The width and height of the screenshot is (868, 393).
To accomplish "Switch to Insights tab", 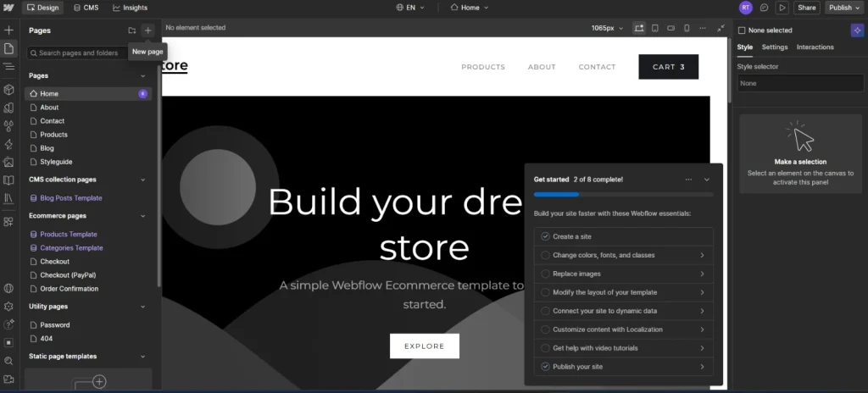I will [x=130, y=8].
